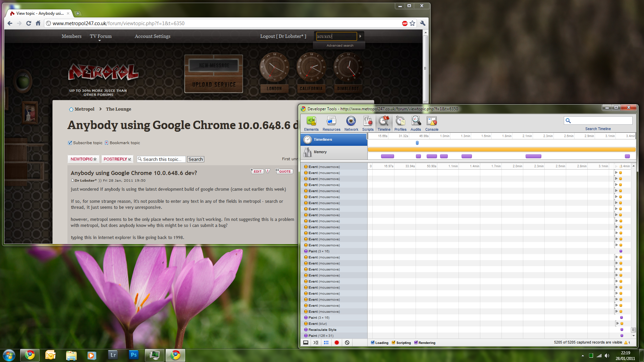Reload the Metropol forum page
The width and height of the screenshot is (644, 362).
point(29,23)
